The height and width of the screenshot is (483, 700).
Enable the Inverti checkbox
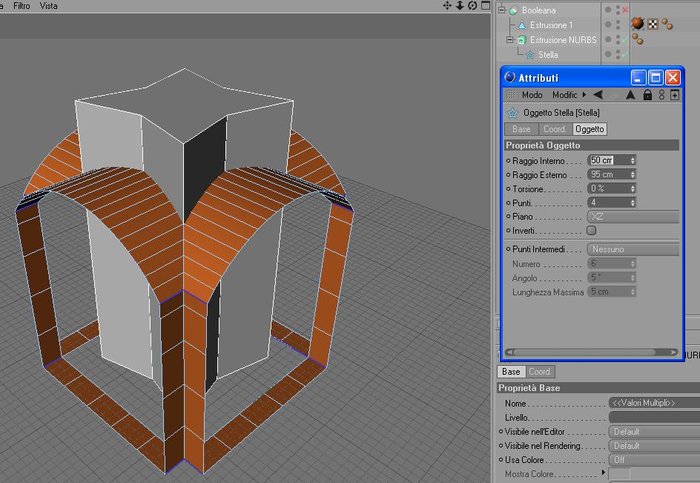click(x=592, y=230)
